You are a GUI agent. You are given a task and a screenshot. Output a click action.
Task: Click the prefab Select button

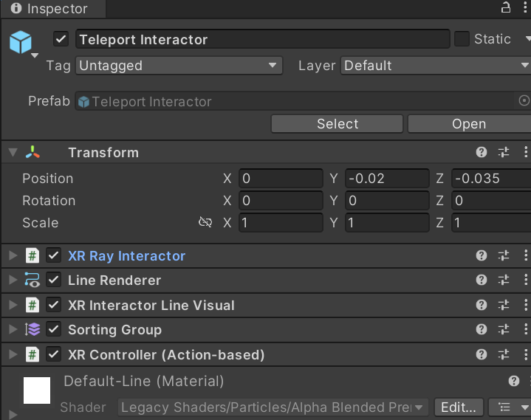coord(338,124)
